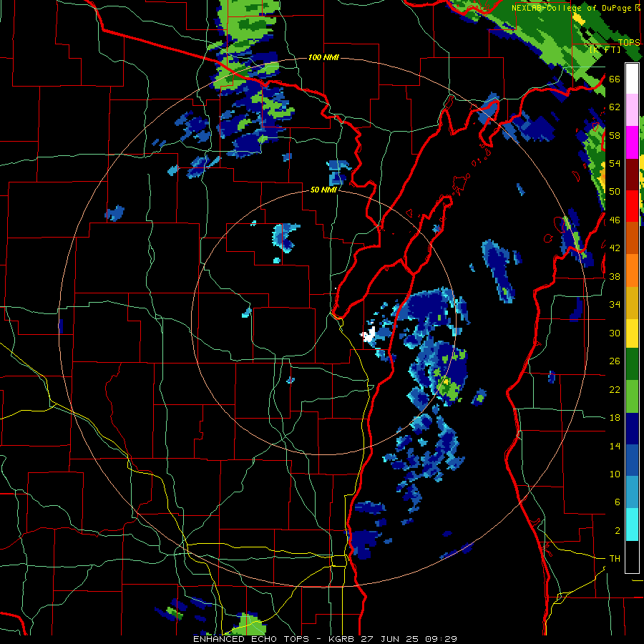The image size is (644, 644).
Task: Click the light green legend color band
Action: [632, 396]
